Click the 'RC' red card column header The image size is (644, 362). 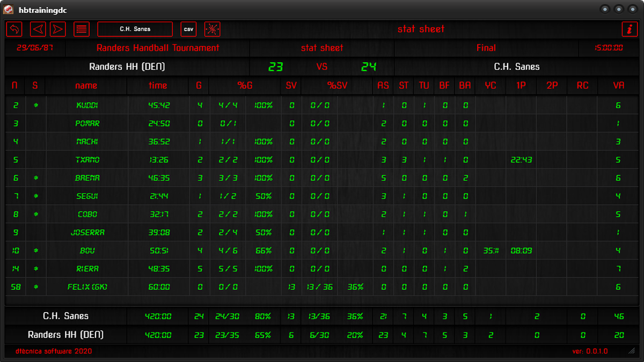click(x=582, y=85)
